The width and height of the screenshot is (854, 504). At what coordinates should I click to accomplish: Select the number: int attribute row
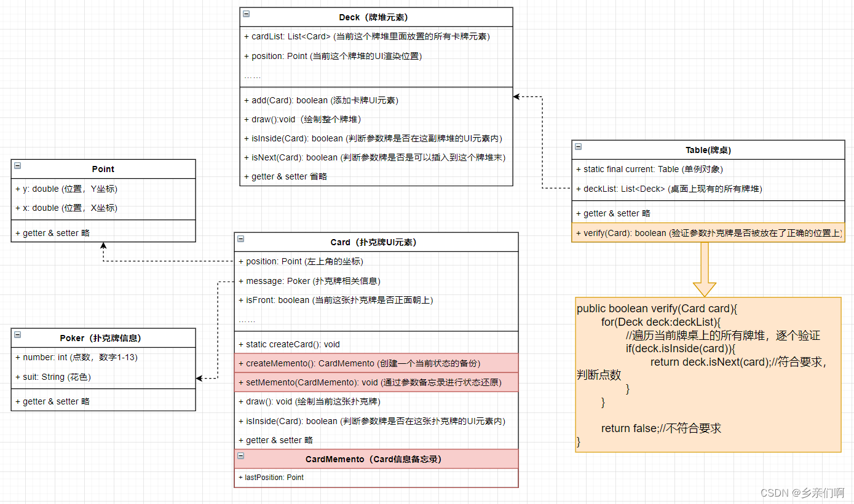tap(103, 357)
